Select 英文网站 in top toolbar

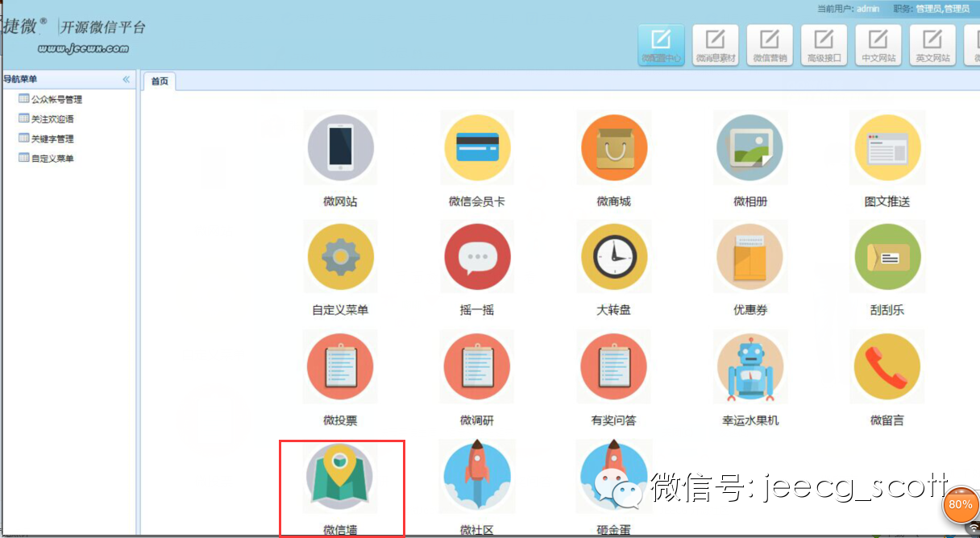coord(932,45)
